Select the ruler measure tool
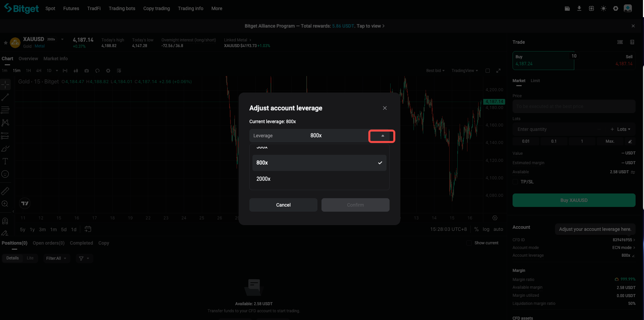This screenshot has width=644, height=320. 5,191
